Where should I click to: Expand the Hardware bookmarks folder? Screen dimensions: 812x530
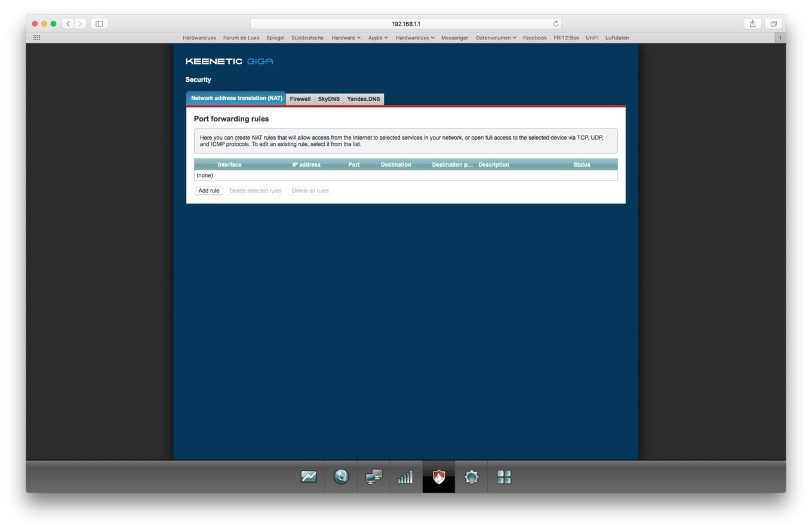pyautogui.click(x=346, y=38)
